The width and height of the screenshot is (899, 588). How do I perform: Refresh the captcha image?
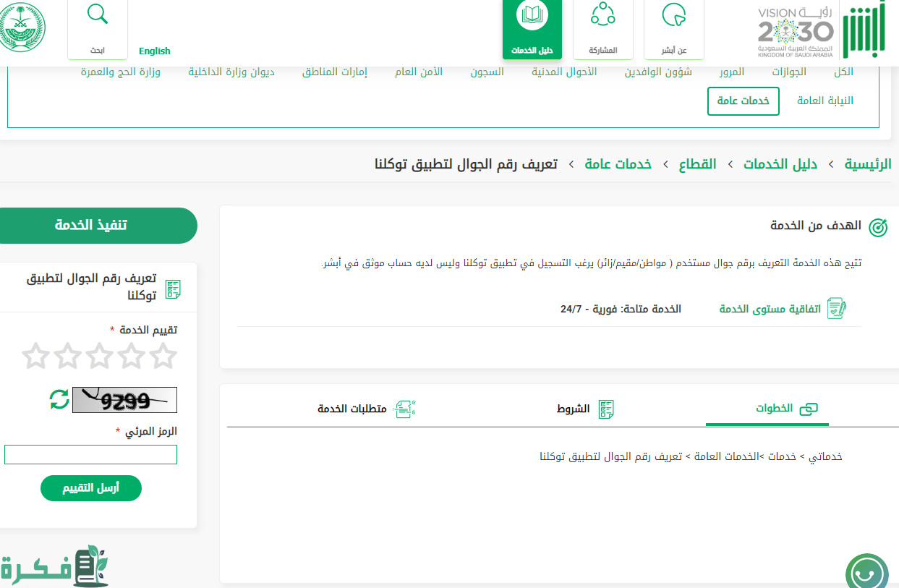[59, 399]
